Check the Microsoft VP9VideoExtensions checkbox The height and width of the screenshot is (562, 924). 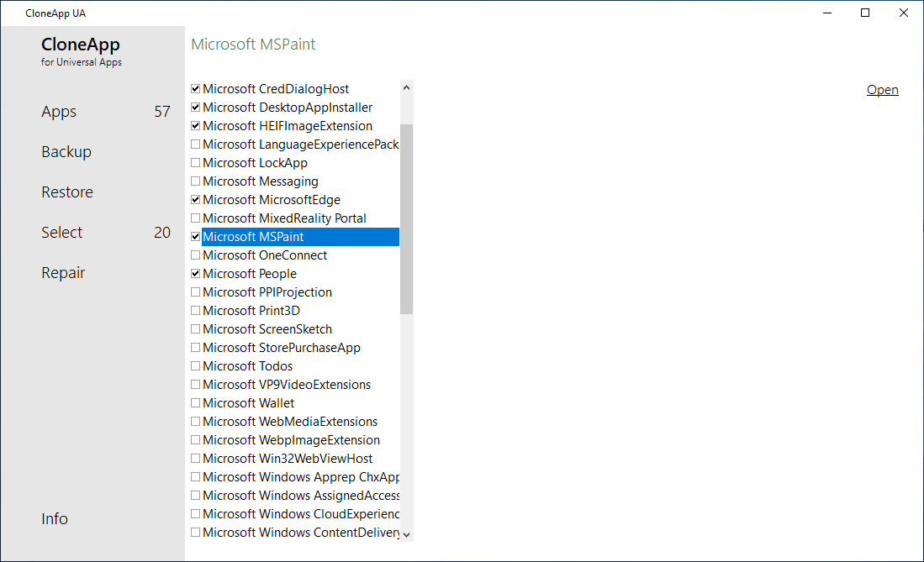coord(196,385)
